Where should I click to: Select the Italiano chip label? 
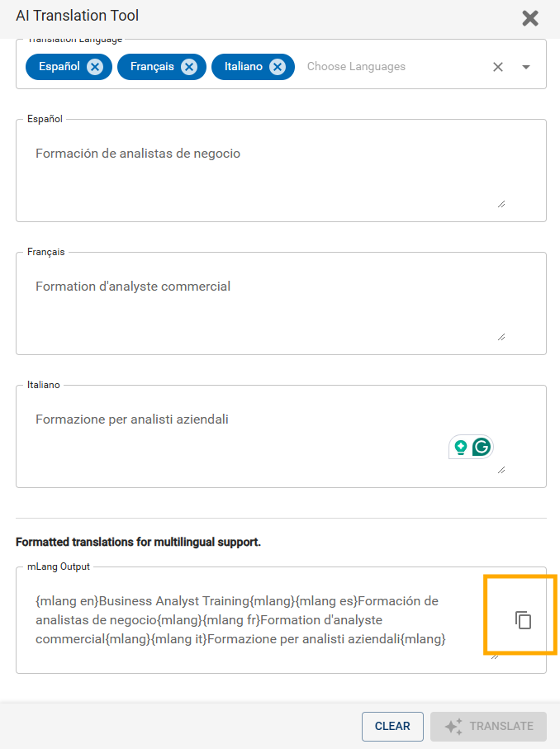coord(244,66)
